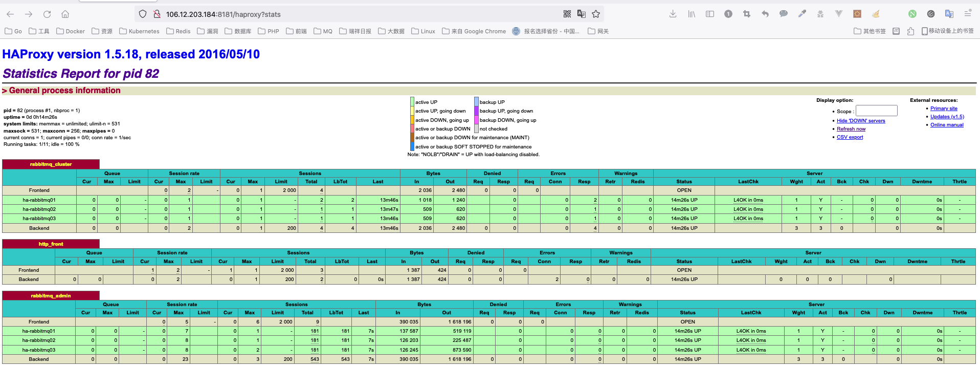The image size is (980, 388).
Task: Translate this page using address bar icon
Action: click(x=582, y=14)
